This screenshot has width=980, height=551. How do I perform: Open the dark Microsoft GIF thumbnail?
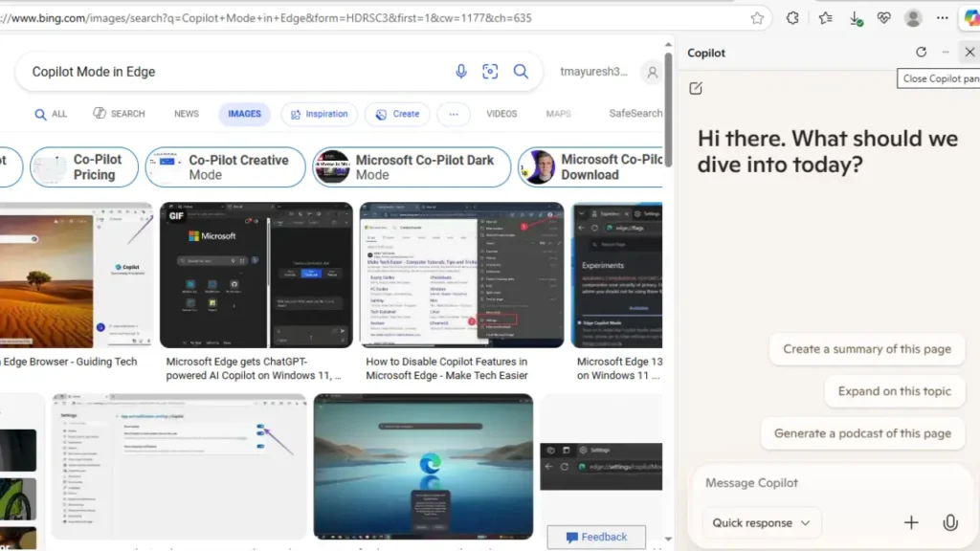(x=256, y=275)
